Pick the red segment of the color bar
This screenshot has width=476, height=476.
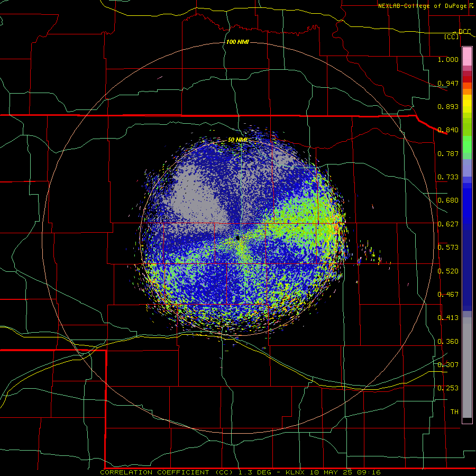coord(467,79)
